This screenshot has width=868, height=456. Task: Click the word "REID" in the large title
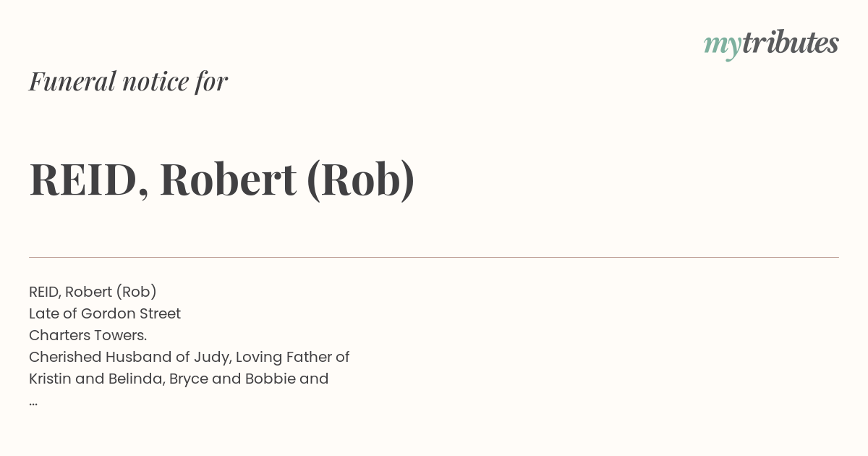tap(83, 180)
